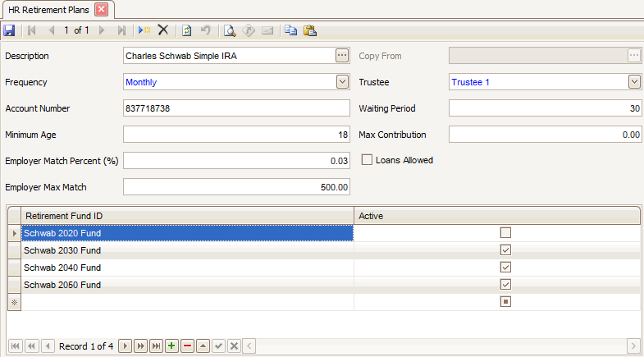Uncheck Active for Schwab 2030 Fund
Screen dimensions: 644x357
click(505, 250)
